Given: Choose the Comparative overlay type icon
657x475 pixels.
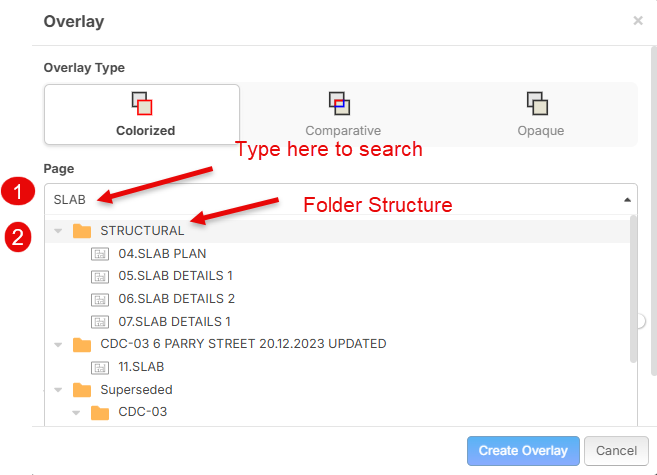Looking at the screenshot, I should click(x=339, y=103).
